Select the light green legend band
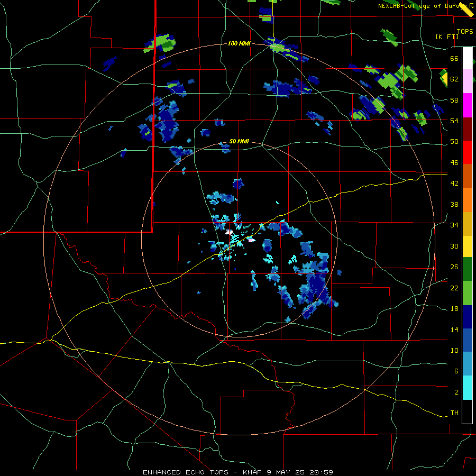 pyautogui.click(x=467, y=293)
